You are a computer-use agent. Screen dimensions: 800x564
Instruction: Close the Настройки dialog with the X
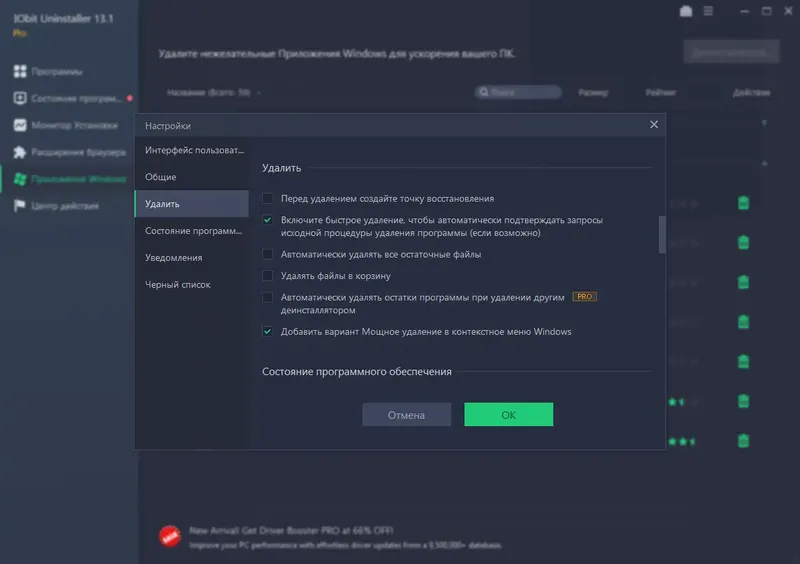[x=654, y=125]
